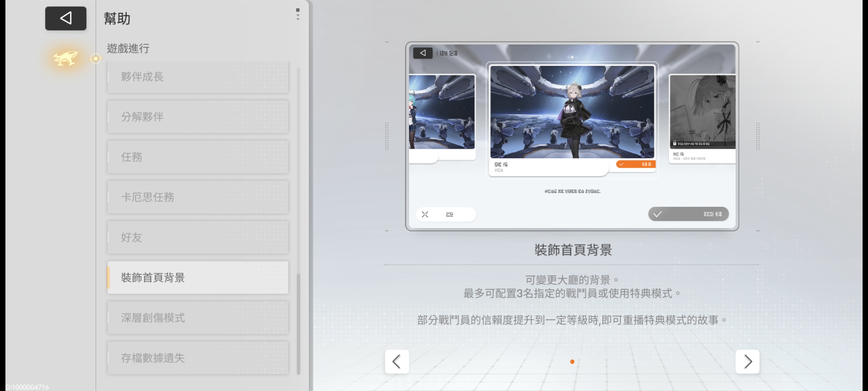Go to previous help page arrow

coord(397,361)
